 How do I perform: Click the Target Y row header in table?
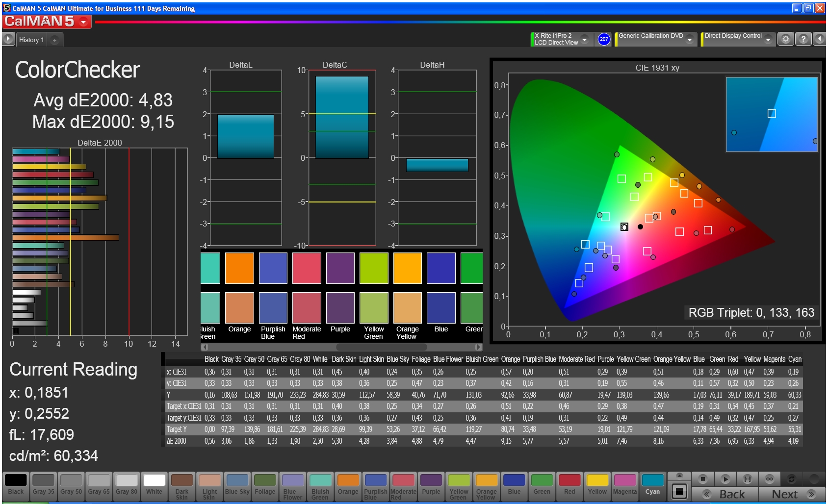177,429
